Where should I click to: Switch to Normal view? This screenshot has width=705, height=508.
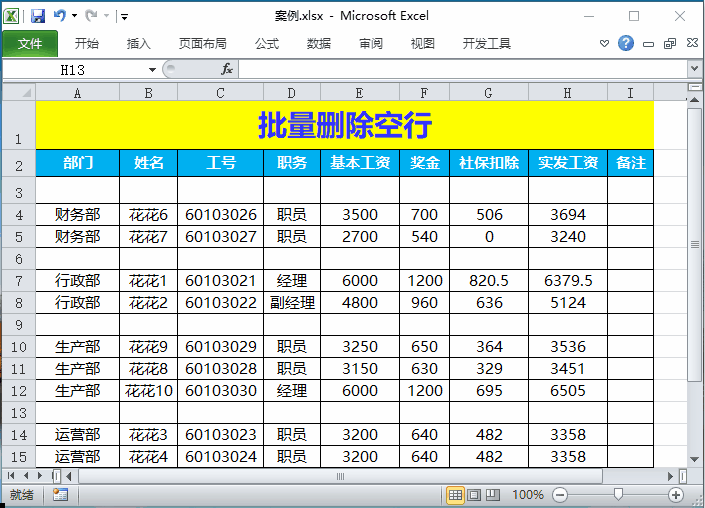click(x=456, y=495)
